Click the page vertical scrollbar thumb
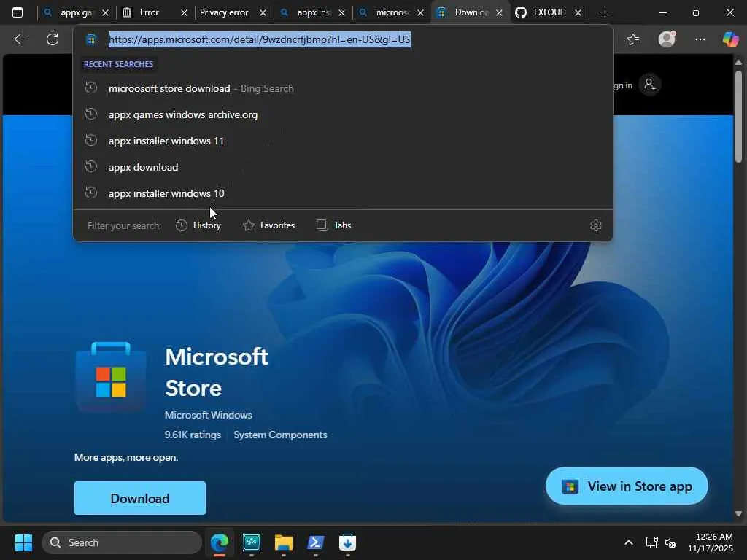The image size is (747, 560). pyautogui.click(x=738, y=116)
